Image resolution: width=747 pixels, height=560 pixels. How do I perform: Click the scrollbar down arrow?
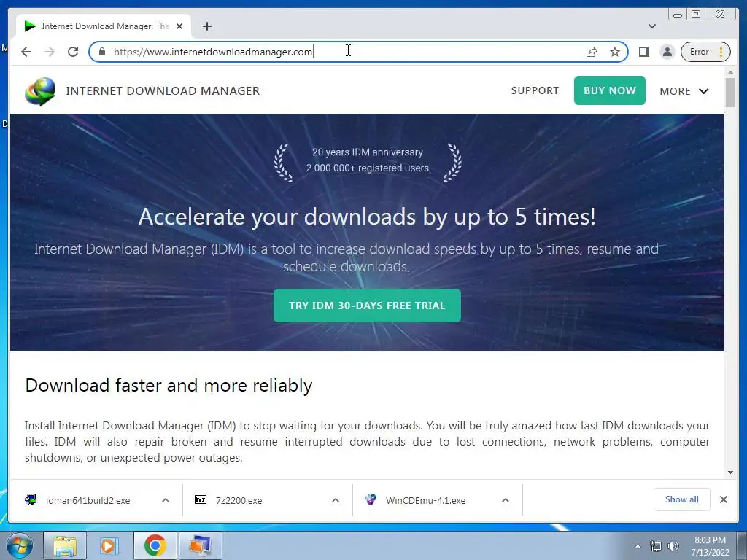(x=730, y=472)
